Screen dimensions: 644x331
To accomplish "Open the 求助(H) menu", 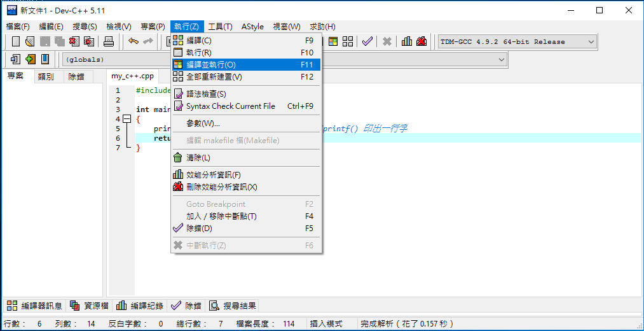I will tap(322, 27).
